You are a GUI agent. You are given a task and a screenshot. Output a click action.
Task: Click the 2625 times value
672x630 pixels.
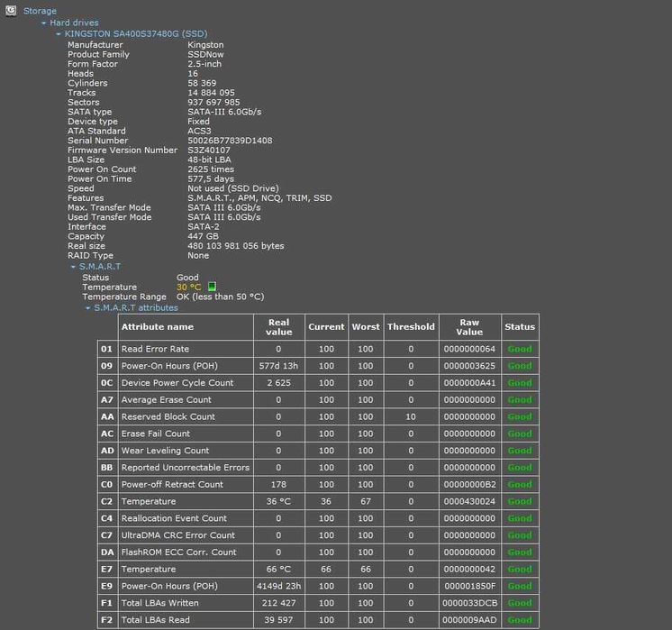pyautogui.click(x=211, y=169)
